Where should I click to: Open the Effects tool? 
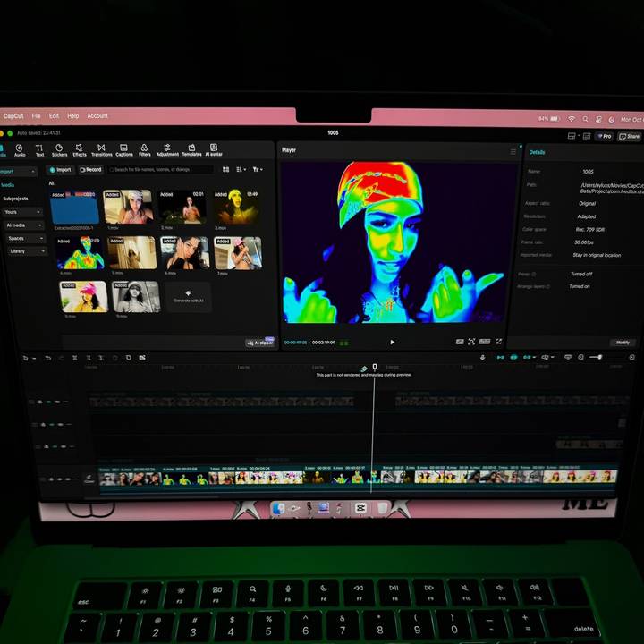click(x=80, y=149)
